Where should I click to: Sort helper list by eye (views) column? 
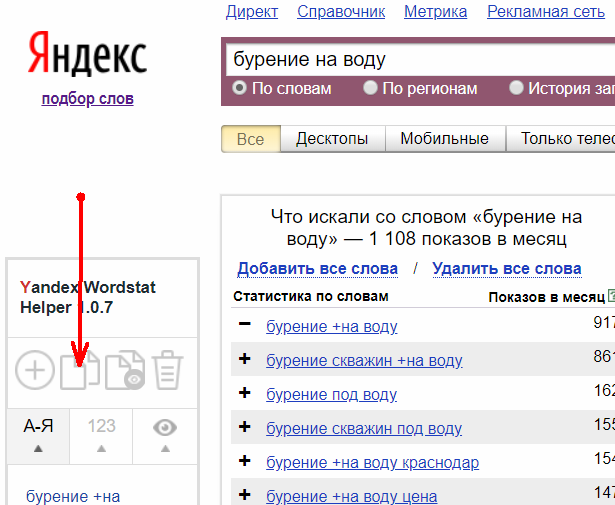coord(165,436)
